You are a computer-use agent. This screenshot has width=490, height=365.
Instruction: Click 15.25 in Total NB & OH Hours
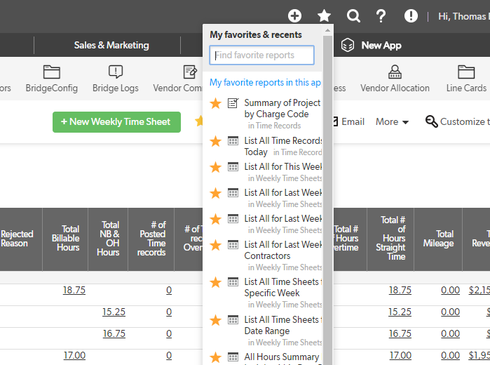[x=114, y=312]
